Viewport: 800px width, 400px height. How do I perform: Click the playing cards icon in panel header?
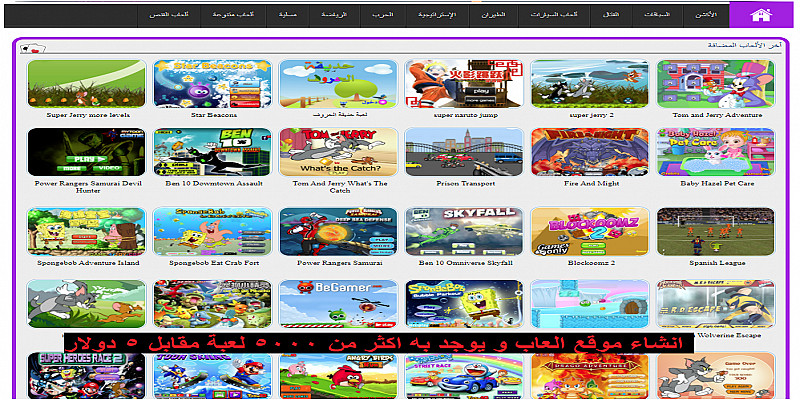(33, 48)
